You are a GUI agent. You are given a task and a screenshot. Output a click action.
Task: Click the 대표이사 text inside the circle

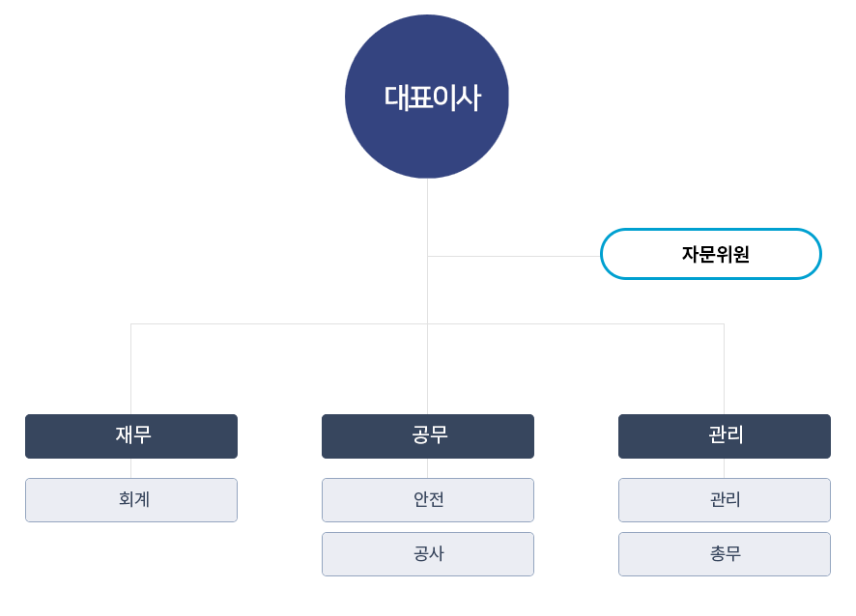433,98
